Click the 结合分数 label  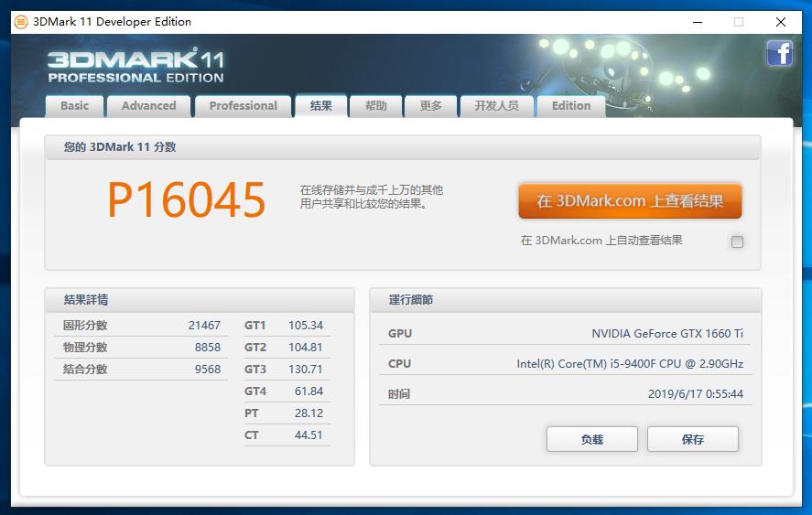(85, 370)
